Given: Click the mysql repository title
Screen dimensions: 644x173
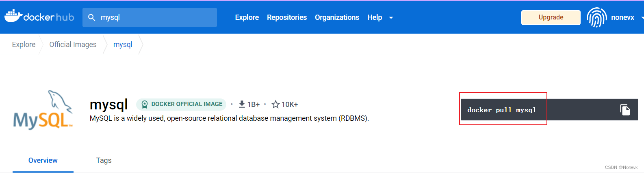Looking at the screenshot, I should 108,105.
